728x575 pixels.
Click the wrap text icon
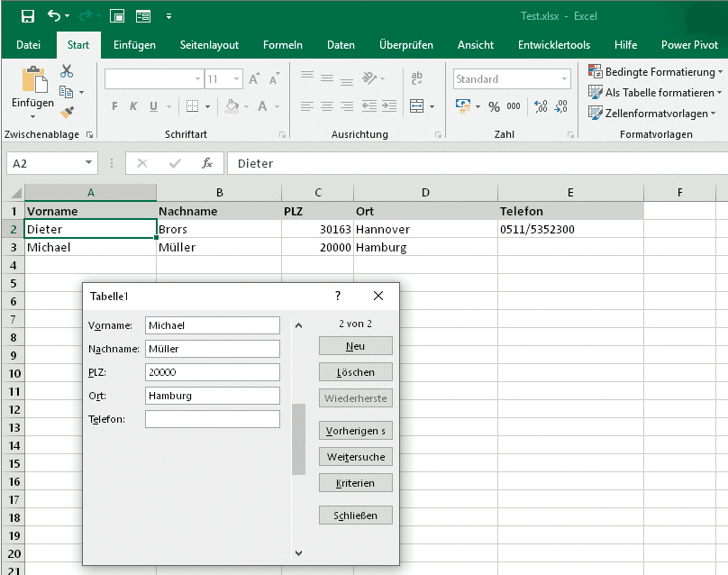tap(416, 78)
